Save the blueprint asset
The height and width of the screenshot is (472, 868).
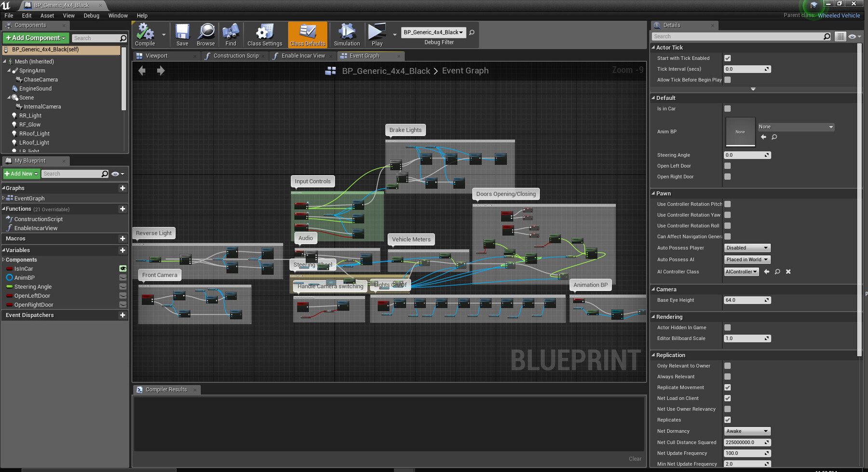[x=182, y=34]
